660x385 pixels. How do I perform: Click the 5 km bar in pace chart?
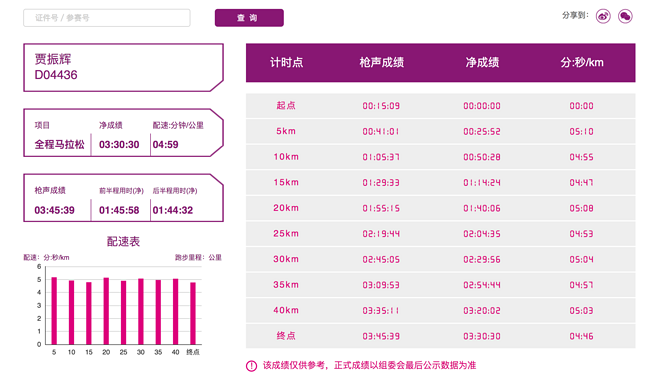tap(54, 311)
